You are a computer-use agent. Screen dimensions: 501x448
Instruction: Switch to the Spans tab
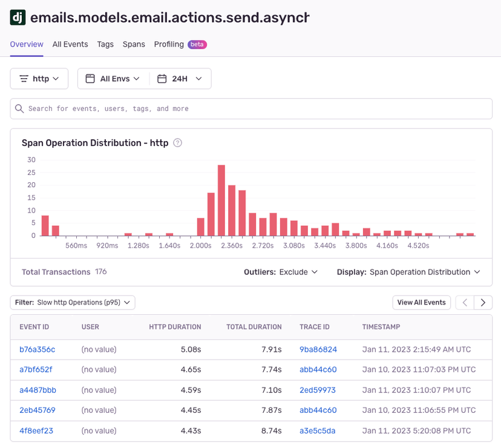(134, 44)
